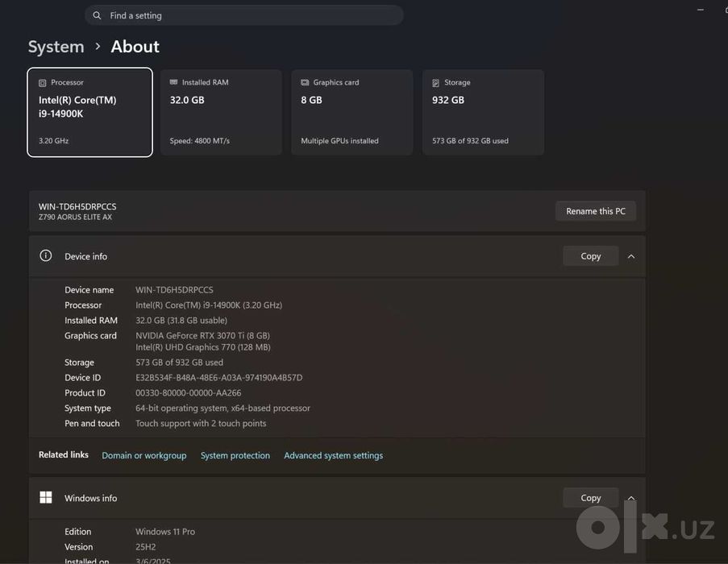This screenshot has height=564, width=728.
Task: Open the Graphics card tile
Action: point(352,112)
